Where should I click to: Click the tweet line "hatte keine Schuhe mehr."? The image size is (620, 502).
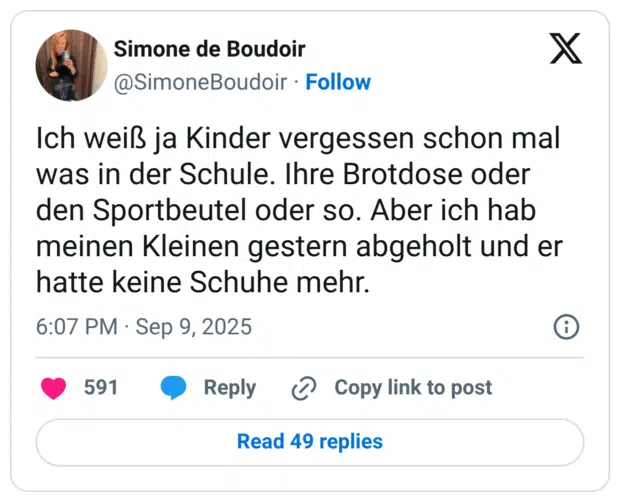(203, 283)
